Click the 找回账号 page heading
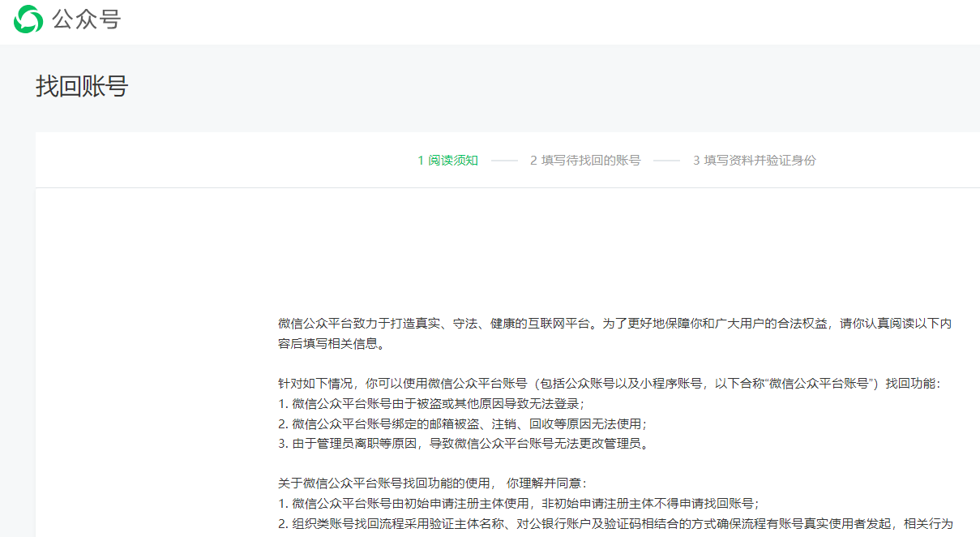980x537 pixels. [x=82, y=86]
